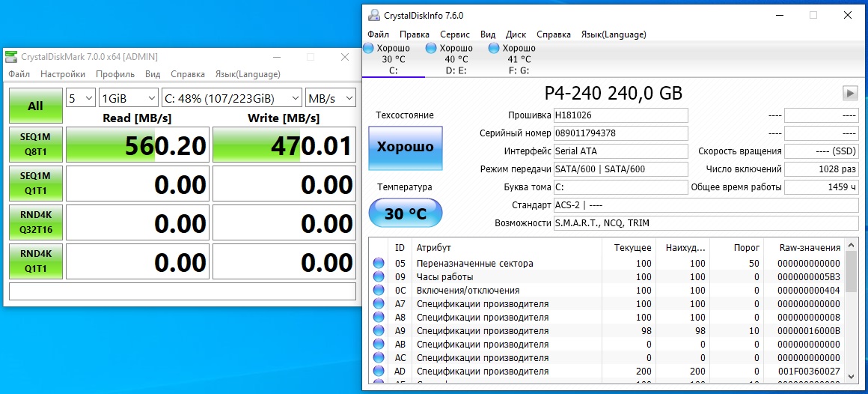Image resolution: width=868 pixels, height=394 pixels.
Task: Click the raw value 00000016000B
Action: [x=809, y=331]
